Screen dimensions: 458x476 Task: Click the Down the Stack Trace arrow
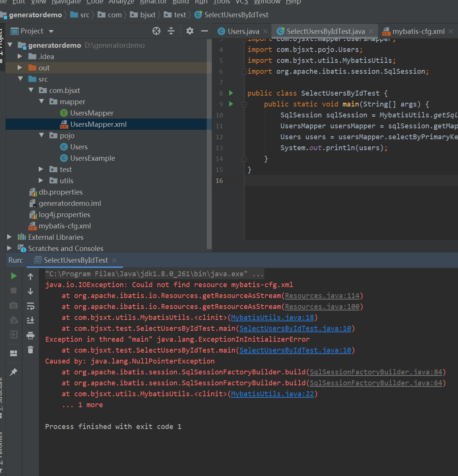click(x=30, y=291)
